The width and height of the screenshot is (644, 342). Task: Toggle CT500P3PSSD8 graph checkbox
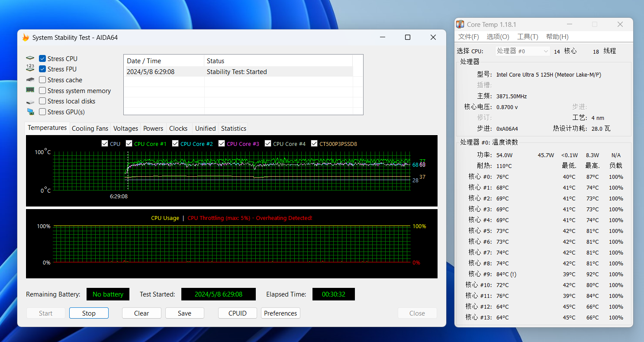[x=314, y=143]
